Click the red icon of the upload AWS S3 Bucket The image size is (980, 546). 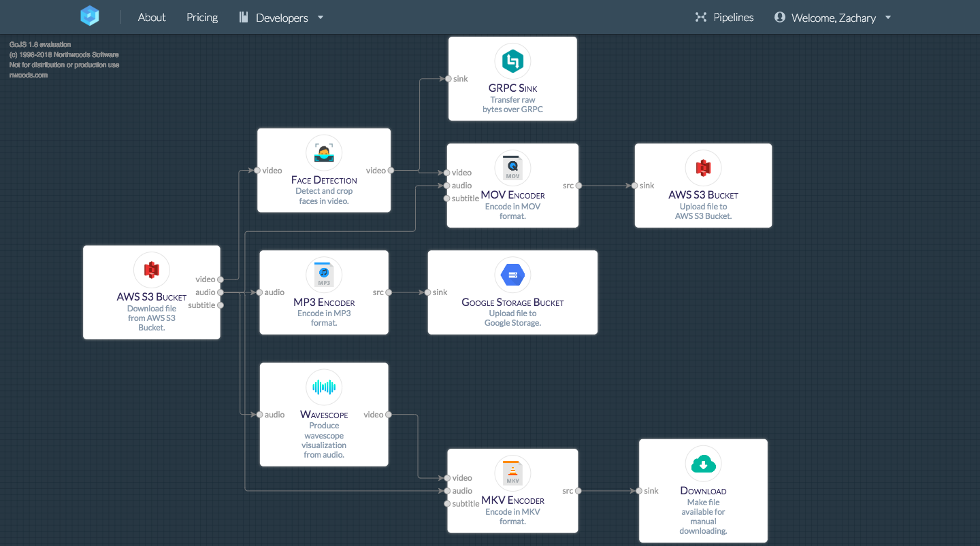[703, 168]
